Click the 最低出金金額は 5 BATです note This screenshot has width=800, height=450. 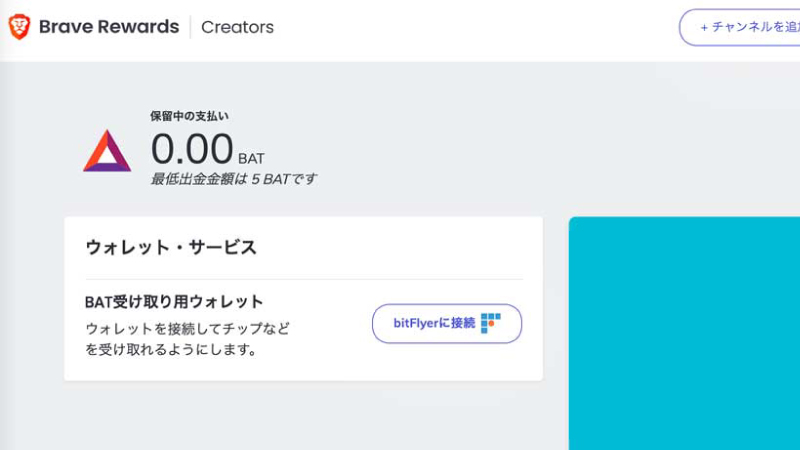[234, 179]
